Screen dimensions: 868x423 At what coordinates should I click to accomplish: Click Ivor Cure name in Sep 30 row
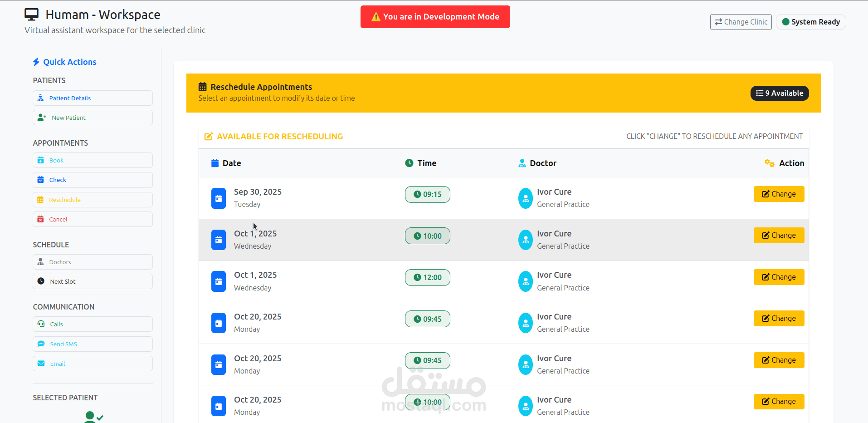(554, 192)
